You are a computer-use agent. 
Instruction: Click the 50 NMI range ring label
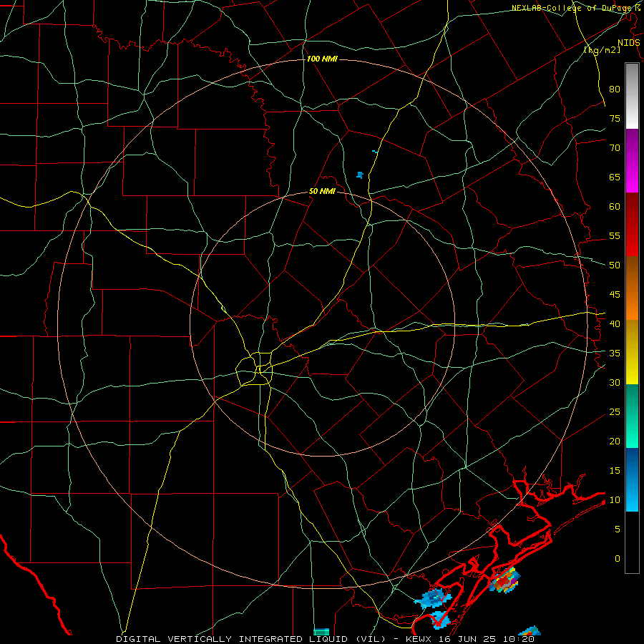point(322,191)
